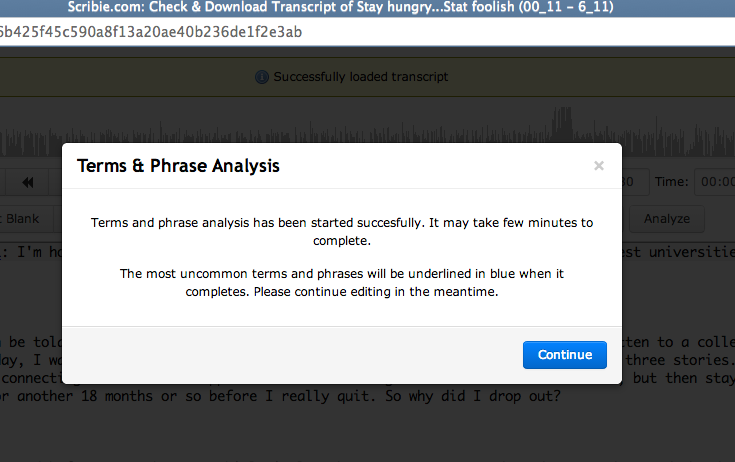Place cursor at 'So why did I drop out?'

tap(472, 396)
